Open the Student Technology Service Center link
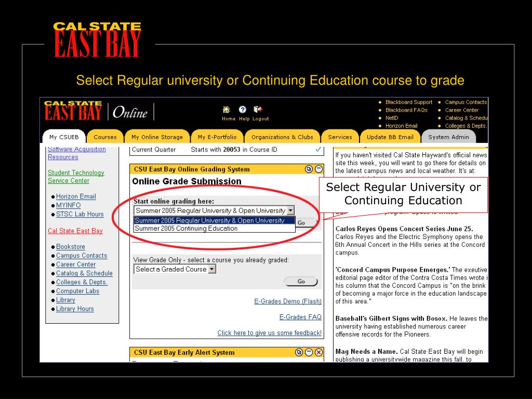The image size is (532, 399). coord(76,177)
